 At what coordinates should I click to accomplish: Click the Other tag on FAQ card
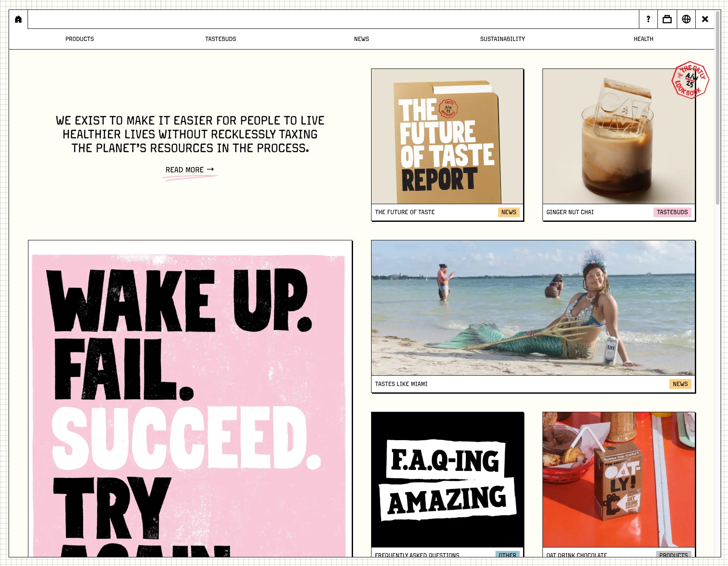click(507, 554)
